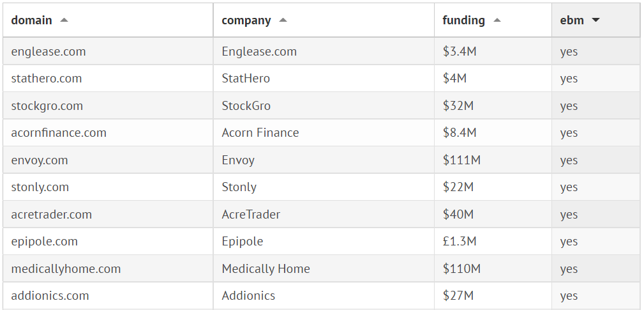Click the Acorn Finance company cell
This screenshot has width=644, height=310.
(260, 133)
